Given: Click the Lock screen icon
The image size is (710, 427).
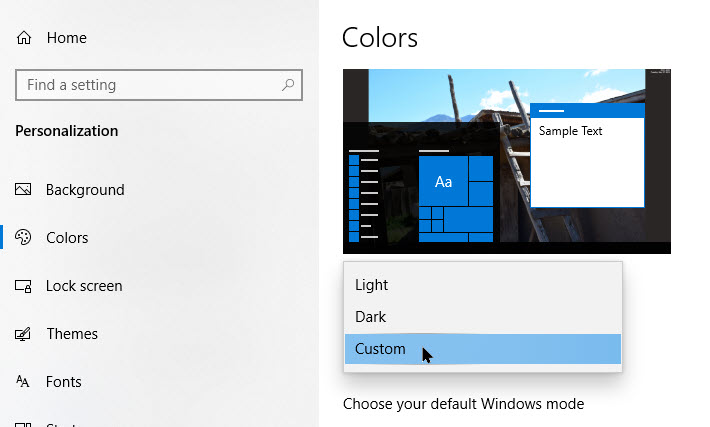Looking at the screenshot, I should click(23, 286).
